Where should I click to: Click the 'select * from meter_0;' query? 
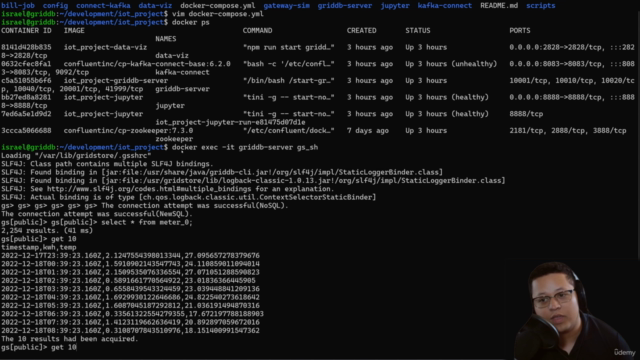[147, 222]
